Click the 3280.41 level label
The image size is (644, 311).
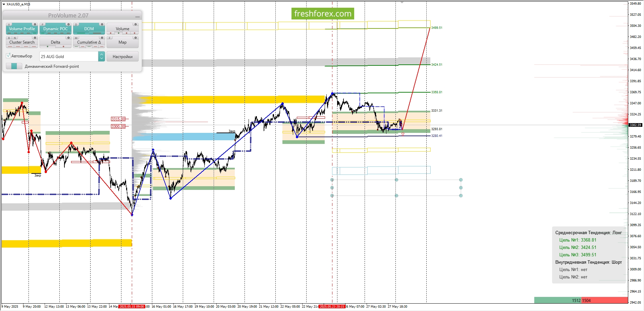click(437, 136)
